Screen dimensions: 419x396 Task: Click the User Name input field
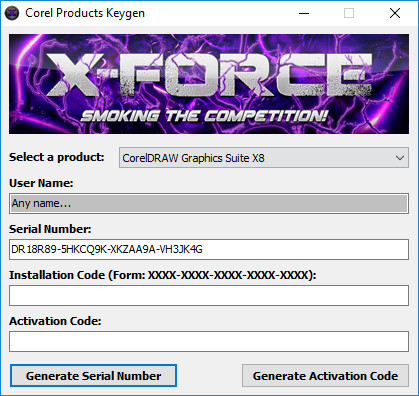(x=209, y=203)
